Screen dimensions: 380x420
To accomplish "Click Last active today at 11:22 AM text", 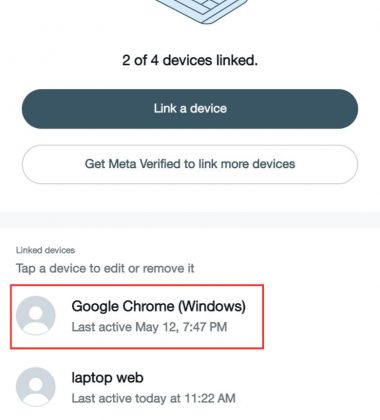I will tap(154, 398).
